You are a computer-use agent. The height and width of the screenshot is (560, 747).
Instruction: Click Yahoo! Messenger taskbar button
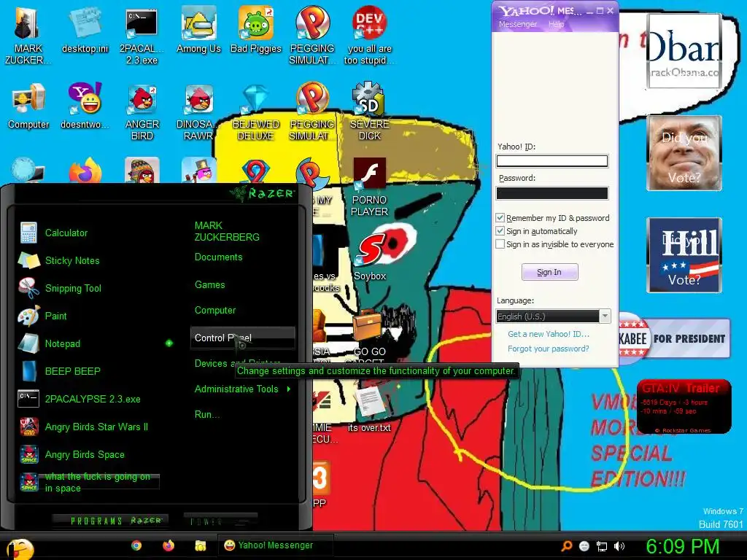[x=275, y=545]
